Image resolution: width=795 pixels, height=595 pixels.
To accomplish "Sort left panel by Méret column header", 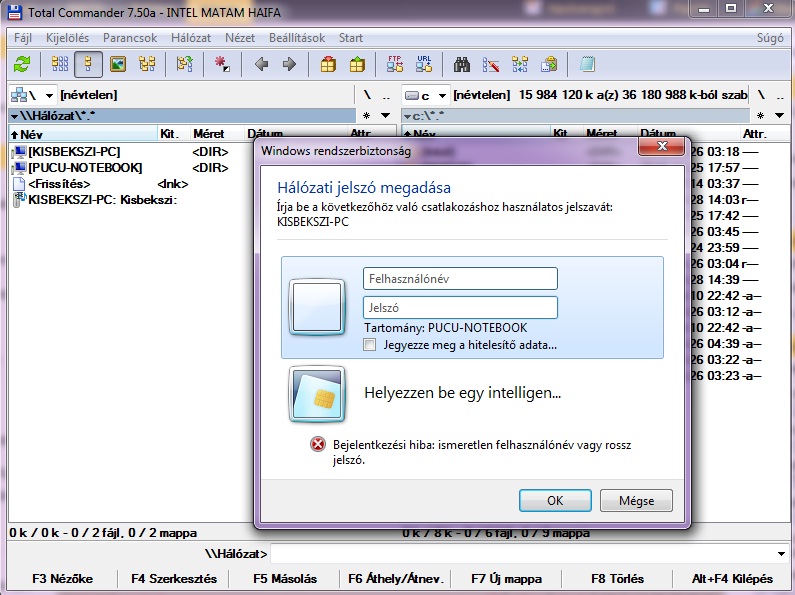I will 216,134.
